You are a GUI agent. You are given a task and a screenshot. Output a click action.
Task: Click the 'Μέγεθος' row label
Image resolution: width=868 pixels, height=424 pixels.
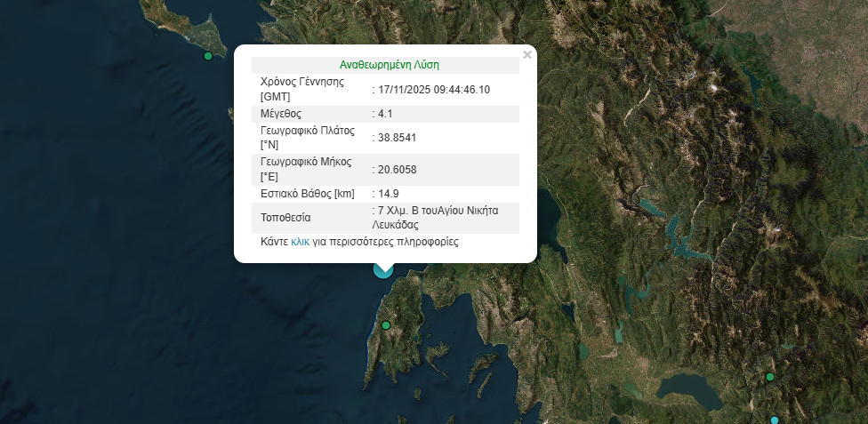[x=281, y=114]
